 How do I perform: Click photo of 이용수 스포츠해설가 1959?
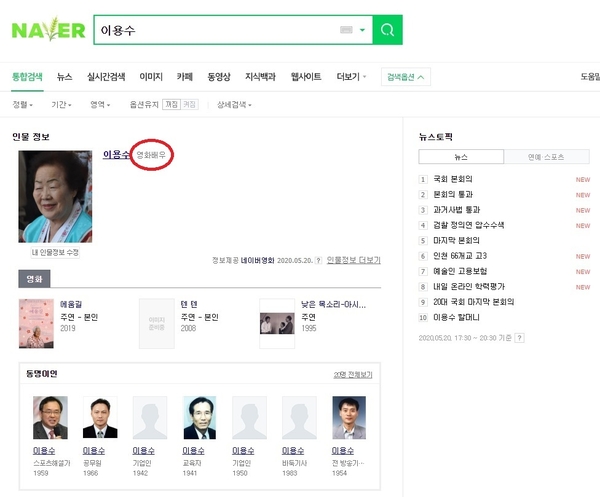pos(50,417)
